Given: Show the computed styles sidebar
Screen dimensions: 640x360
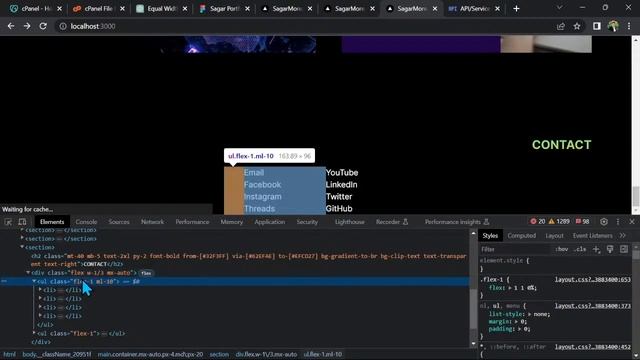Looking at the screenshot, I should point(624,249).
